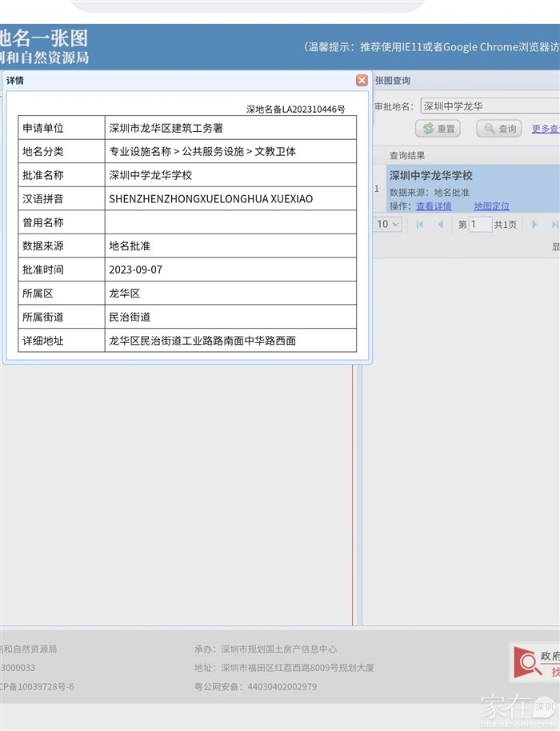Click the 查看详情 link
Viewport: 560px width, 731px height.
tap(434, 206)
